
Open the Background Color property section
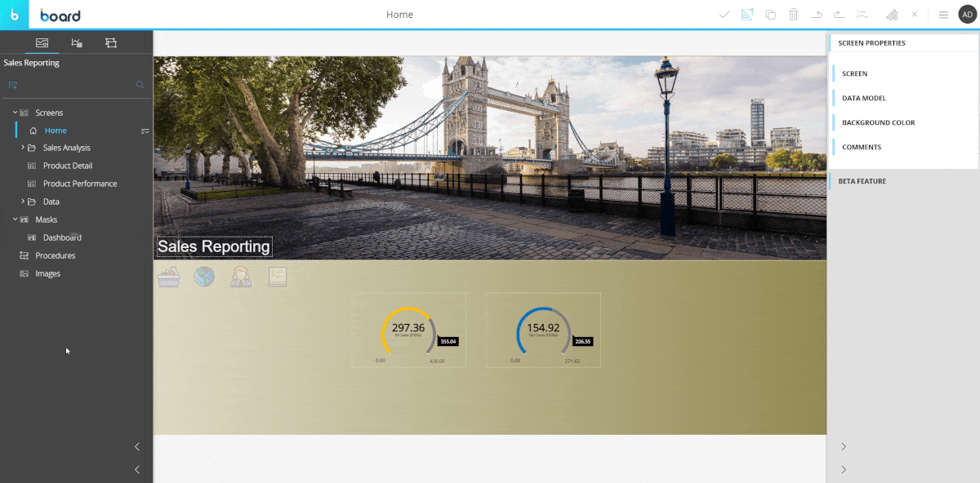[x=878, y=122]
